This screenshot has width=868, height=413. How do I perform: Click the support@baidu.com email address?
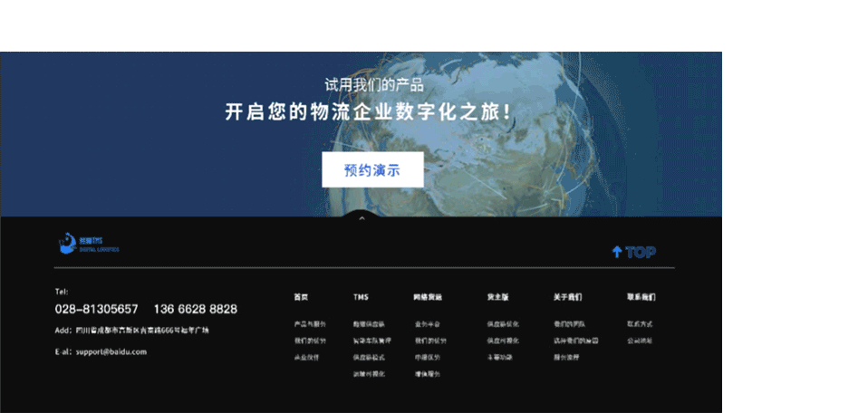(x=111, y=351)
